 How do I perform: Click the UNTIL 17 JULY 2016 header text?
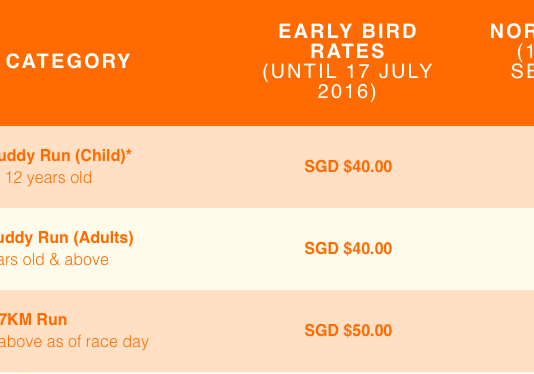click(348, 81)
